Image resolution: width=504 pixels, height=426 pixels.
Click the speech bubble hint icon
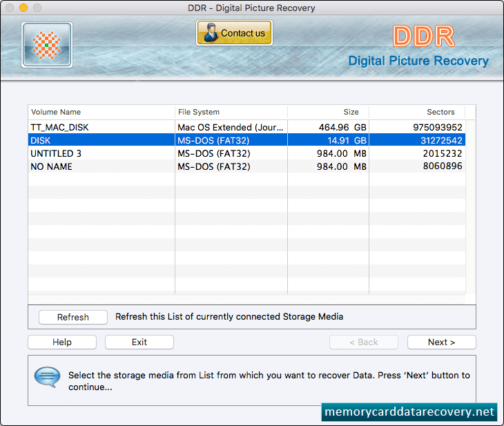[x=47, y=377]
